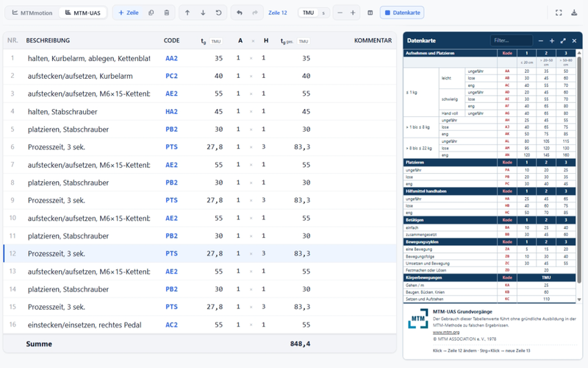
Task: Select code BB zusammengesetzt in Datenkarte
Action: tap(507, 234)
